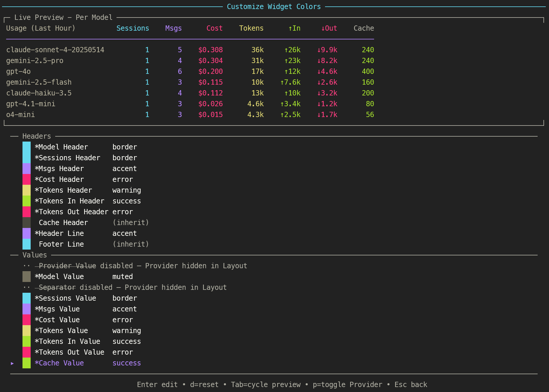Viewport: 549px width, 392px height.
Task: Click the ↑In column header
Action: click(x=294, y=28)
